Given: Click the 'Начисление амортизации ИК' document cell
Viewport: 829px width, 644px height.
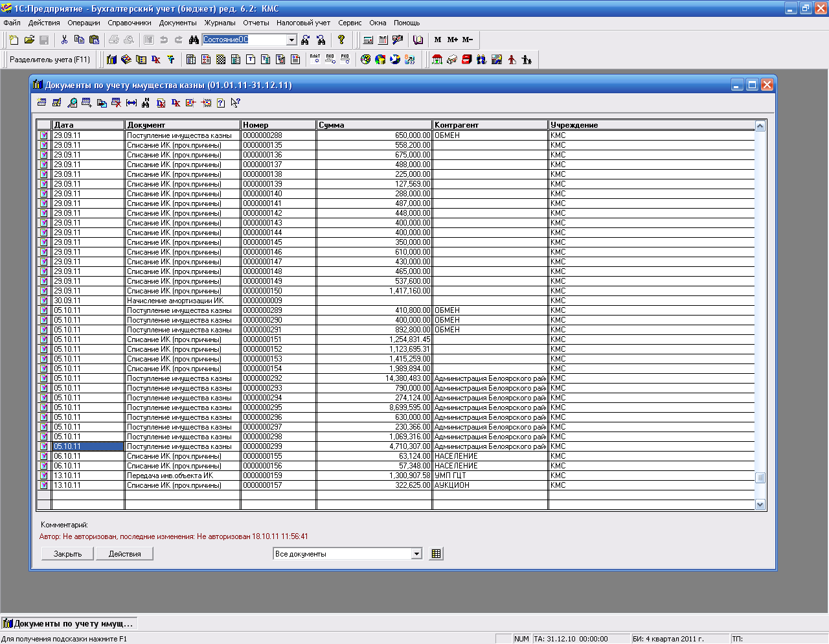Looking at the screenshot, I should (183, 301).
